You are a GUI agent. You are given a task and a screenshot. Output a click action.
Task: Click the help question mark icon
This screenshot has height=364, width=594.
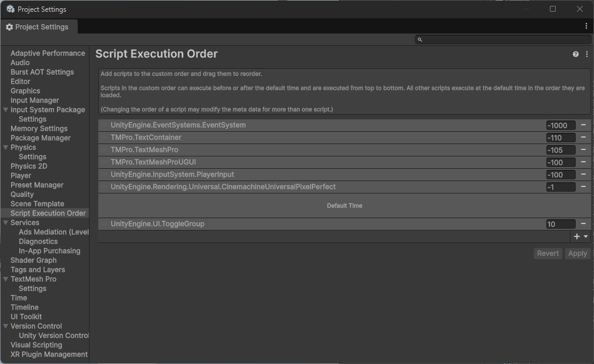576,54
